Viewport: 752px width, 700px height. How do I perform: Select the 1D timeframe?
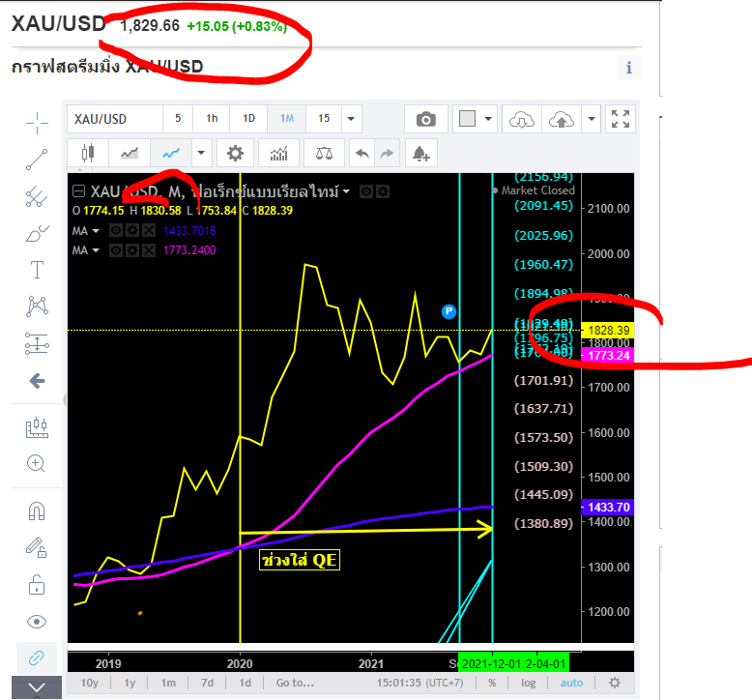(x=248, y=119)
